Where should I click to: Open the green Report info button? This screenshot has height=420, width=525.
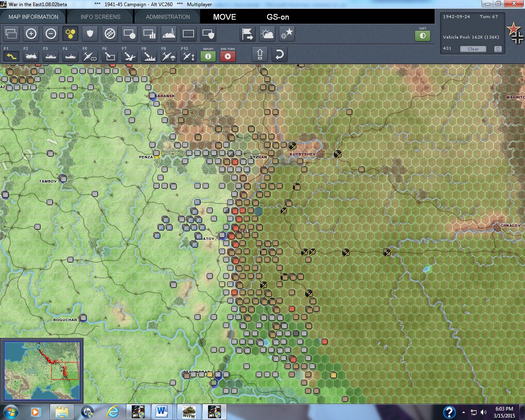(208, 56)
